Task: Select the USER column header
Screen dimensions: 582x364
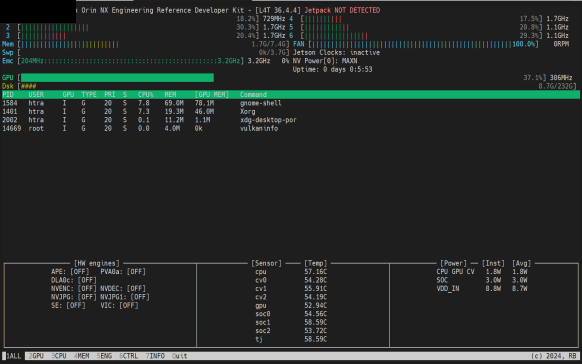Action: coord(36,95)
